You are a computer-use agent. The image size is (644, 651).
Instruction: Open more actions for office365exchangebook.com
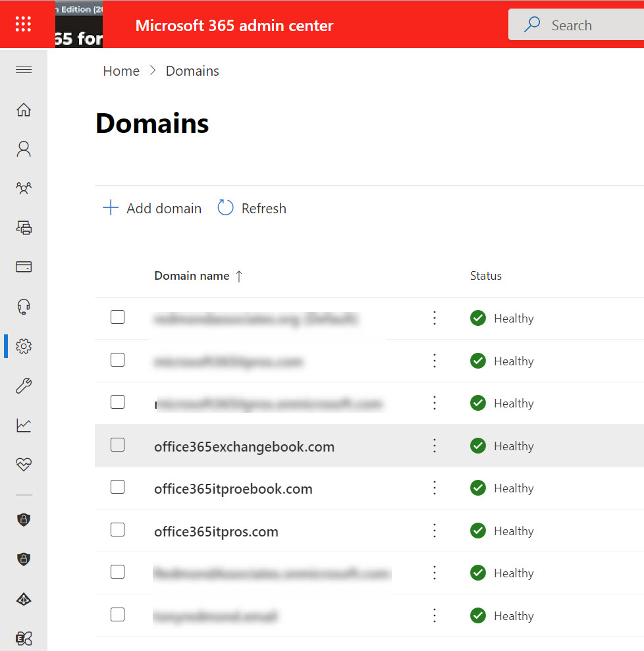point(435,446)
